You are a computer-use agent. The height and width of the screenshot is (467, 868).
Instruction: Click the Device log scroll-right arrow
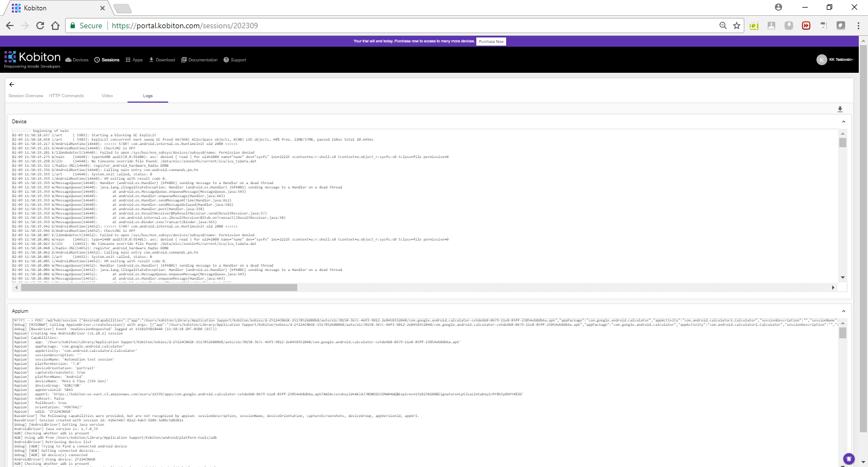(x=833, y=287)
